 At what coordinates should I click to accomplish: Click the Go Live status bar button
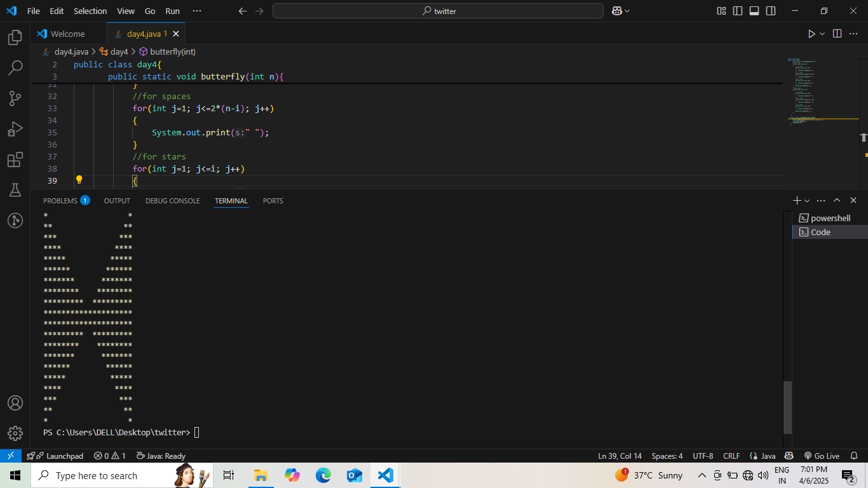(822, 456)
